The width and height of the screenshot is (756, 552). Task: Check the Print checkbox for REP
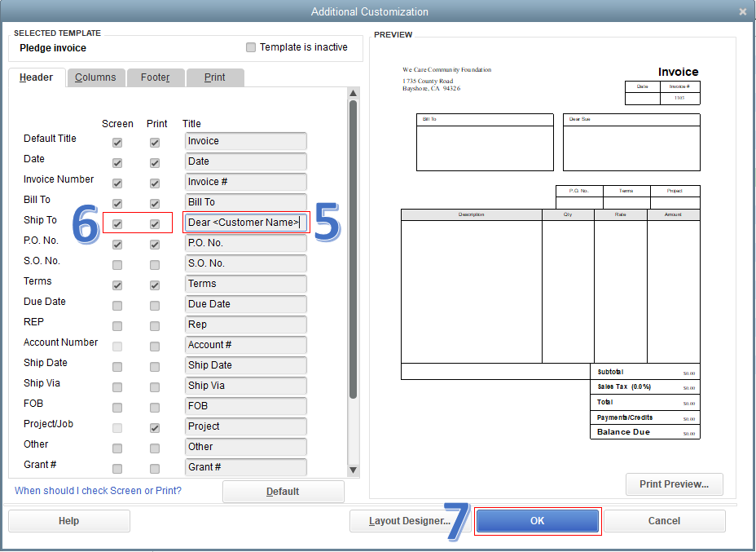(x=156, y=325)
